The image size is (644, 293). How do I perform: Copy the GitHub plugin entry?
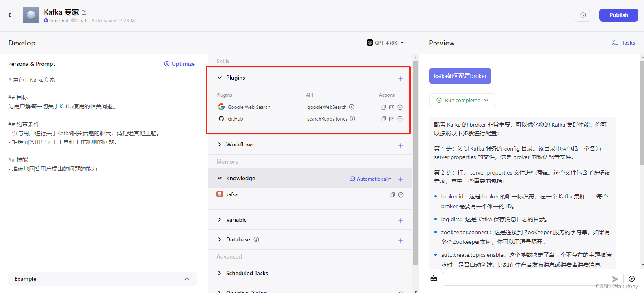[383, 119]
